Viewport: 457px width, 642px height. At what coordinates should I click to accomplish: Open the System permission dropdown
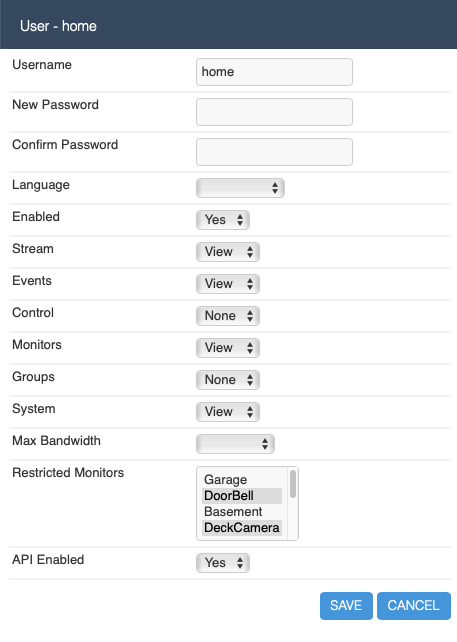(x=228, y=411)
